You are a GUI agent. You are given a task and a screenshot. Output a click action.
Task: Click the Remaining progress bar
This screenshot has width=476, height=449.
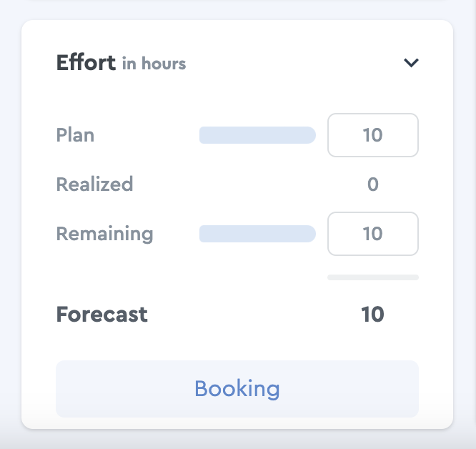pos(257,234)
